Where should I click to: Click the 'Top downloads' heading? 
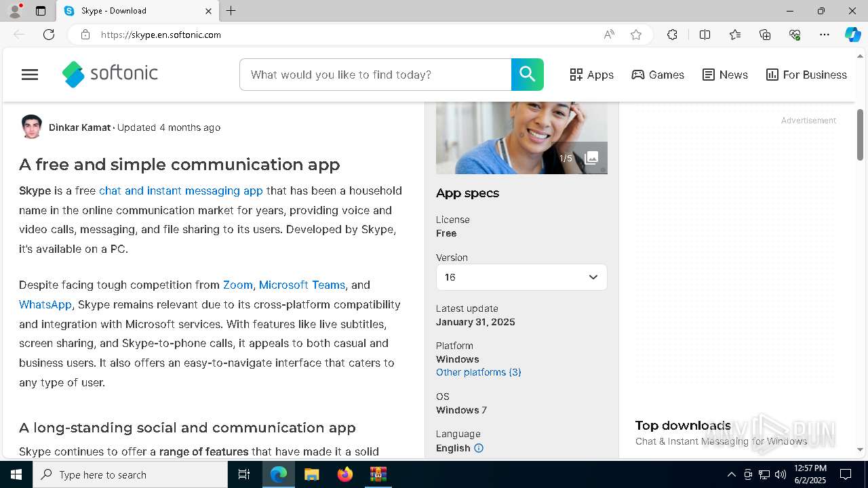(683, 426)
